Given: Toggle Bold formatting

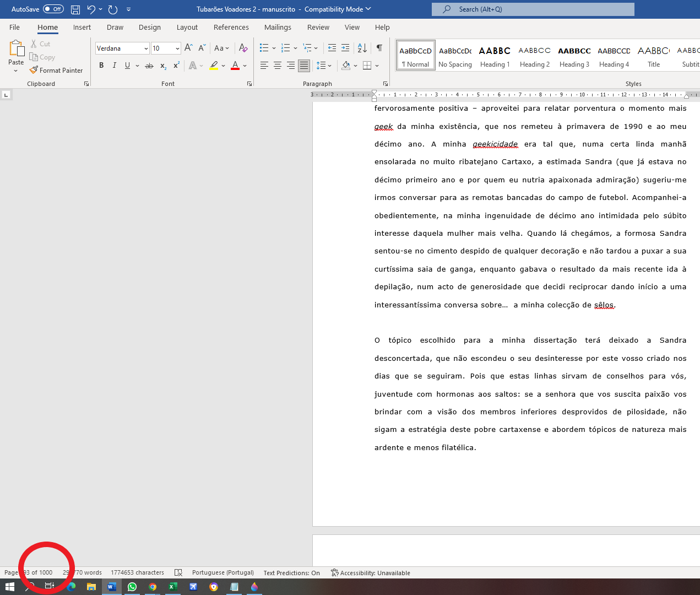Looking at the screenshot, I should click(x=101, y=66).
